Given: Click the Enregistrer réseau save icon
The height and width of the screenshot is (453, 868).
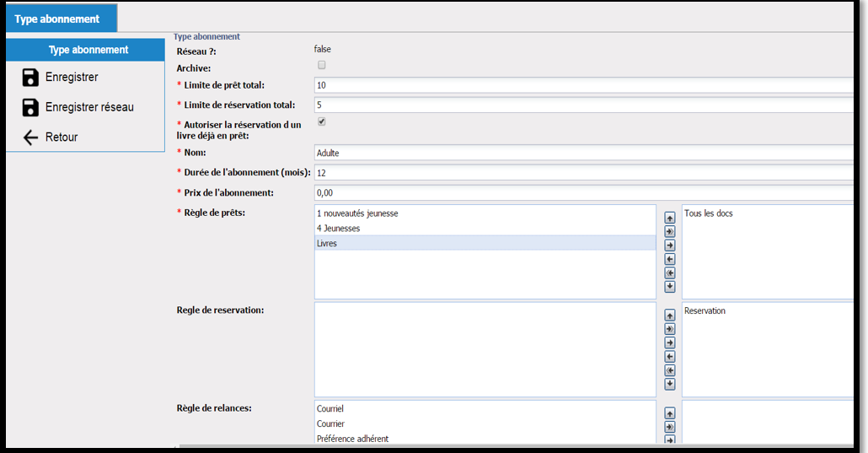Looking at the screenshot, I should 30,107.
